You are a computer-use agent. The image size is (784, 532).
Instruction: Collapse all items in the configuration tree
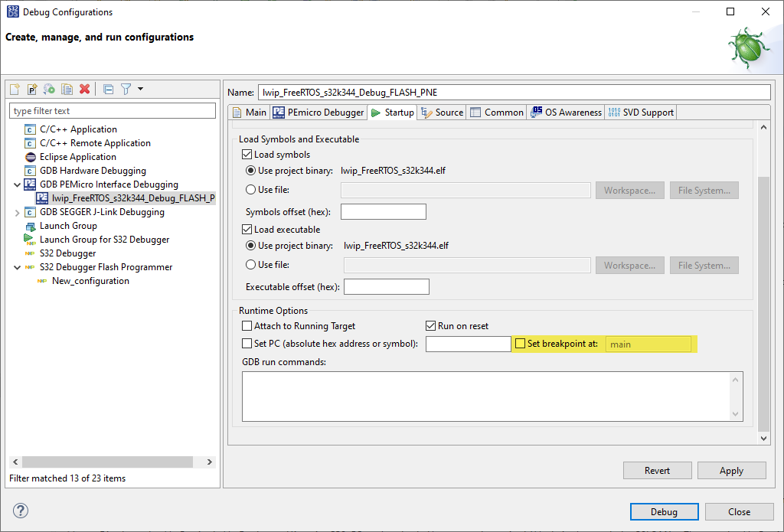108,89
